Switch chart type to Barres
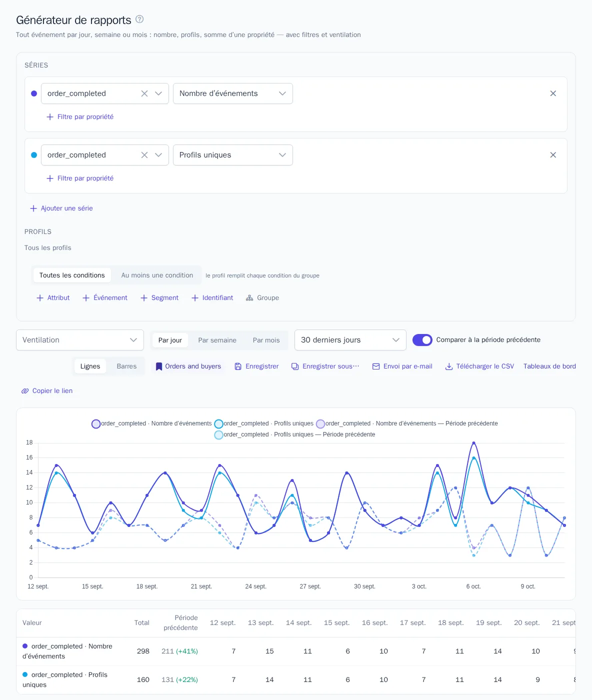Image resolution: width=592 pixels, height=700 pixels. (x=126, y=366)
